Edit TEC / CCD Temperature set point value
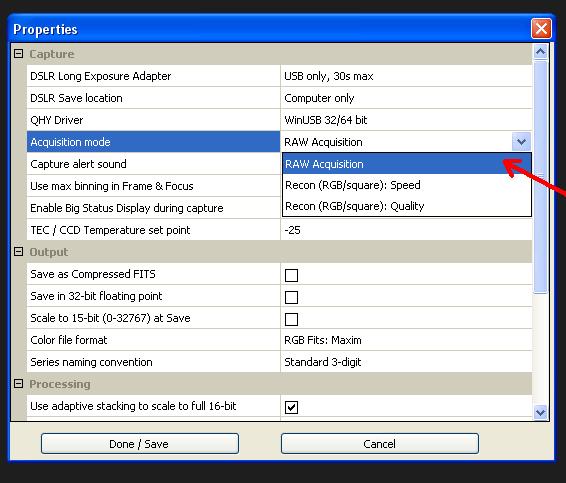The width and height of the screenshot is (566, 483). [x=406, y=230]
